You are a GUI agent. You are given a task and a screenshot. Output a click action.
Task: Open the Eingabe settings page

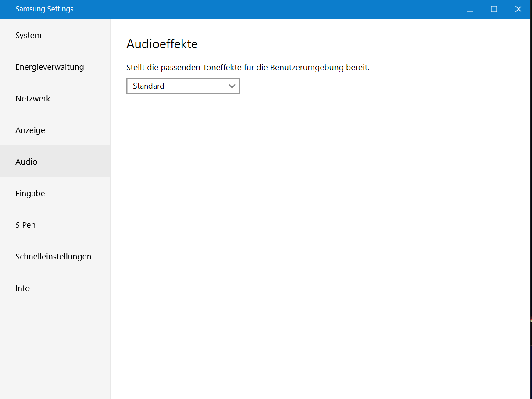click(x=30, y=194)
